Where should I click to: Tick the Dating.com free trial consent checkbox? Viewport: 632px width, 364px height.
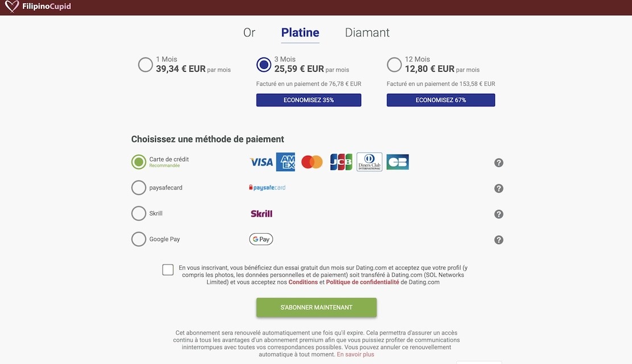point(168,270)
